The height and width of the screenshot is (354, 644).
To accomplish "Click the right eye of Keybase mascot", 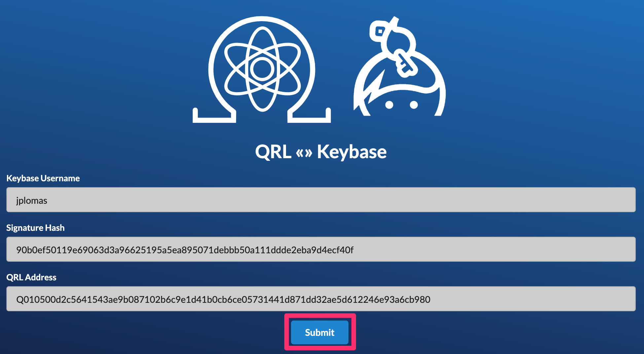I will (414, 105).
